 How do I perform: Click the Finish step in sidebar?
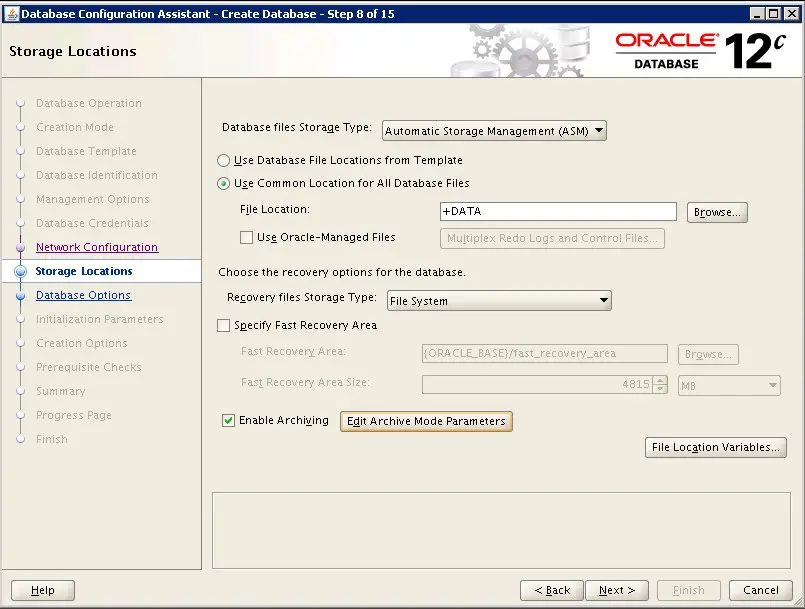[52, 439]
